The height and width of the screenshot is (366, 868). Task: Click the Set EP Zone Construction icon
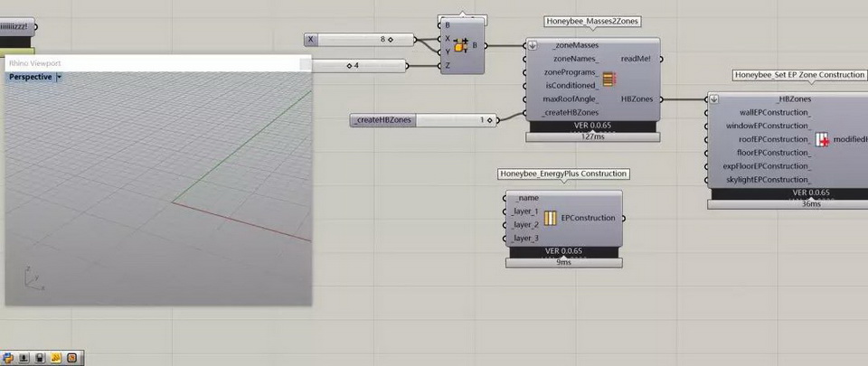pyautogui.click(x=822, y=140)
